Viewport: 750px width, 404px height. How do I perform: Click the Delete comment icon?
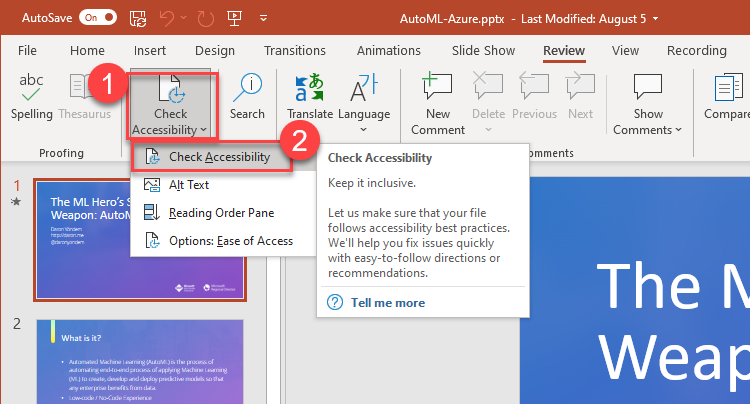[488, 87]
